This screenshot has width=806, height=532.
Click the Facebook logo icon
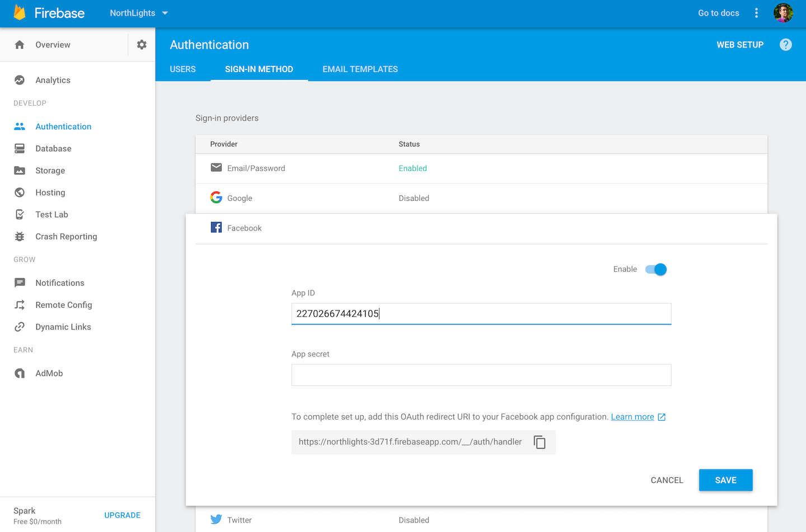[216, 227]
